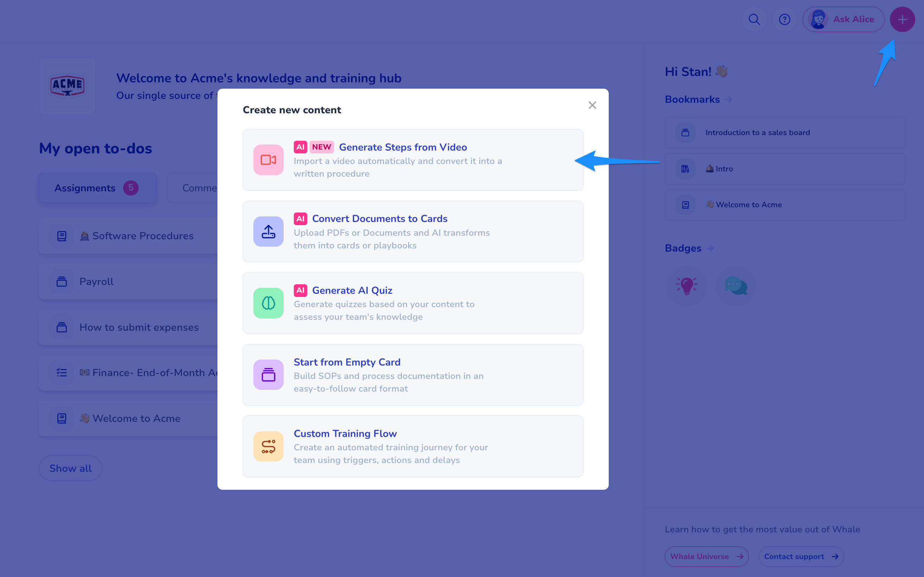
Task: Open Ask Alice assistant
Action: [843, 19]
